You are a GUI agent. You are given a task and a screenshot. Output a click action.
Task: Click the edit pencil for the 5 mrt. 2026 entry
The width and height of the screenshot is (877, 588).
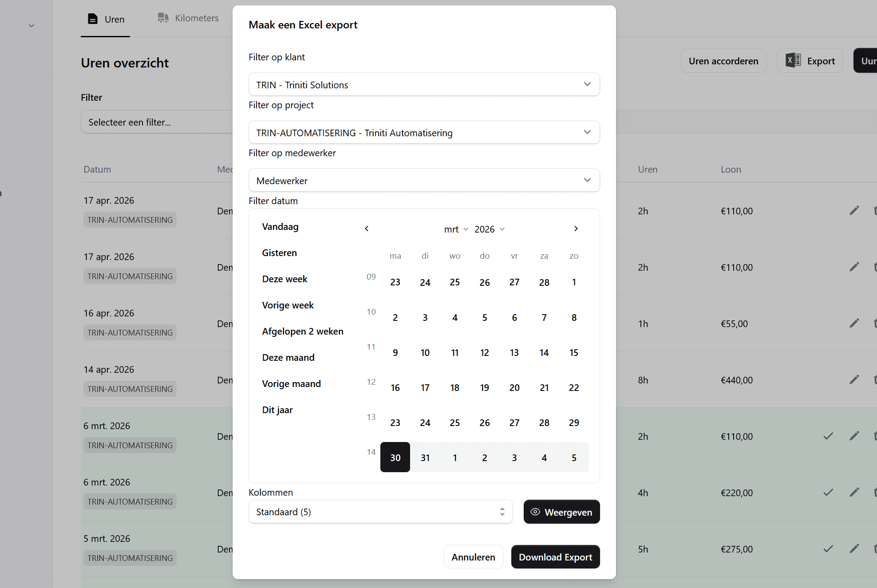[854, 548]
